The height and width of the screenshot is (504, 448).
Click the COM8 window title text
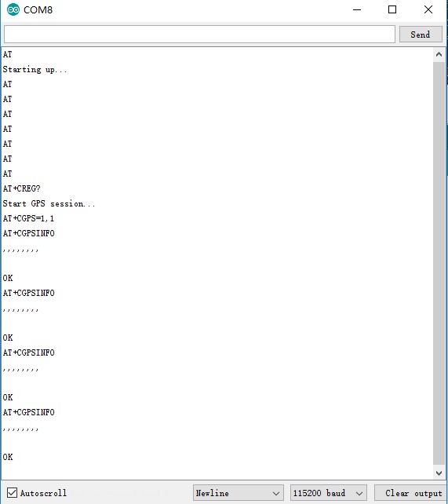point(38,10)
